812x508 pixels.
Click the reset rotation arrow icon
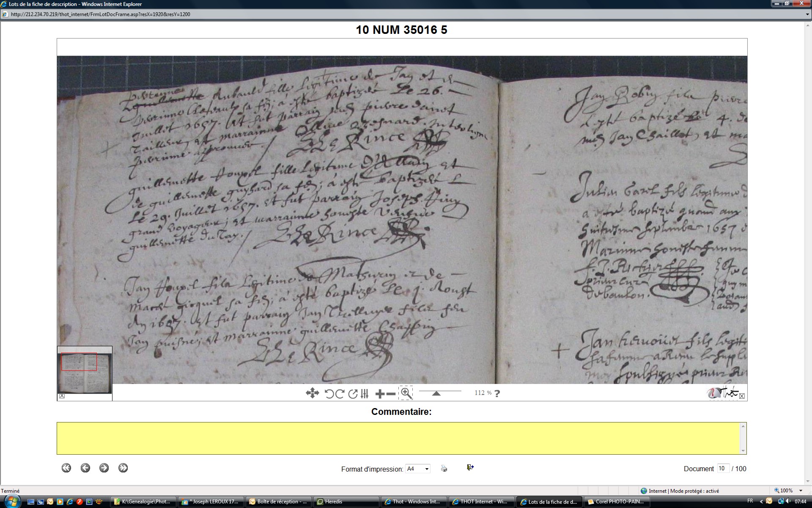(x=353, y=394)
